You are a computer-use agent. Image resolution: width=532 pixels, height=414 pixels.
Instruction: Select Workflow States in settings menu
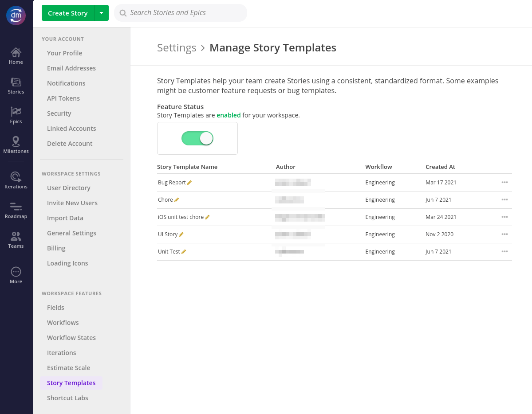[x=71, y=338]
